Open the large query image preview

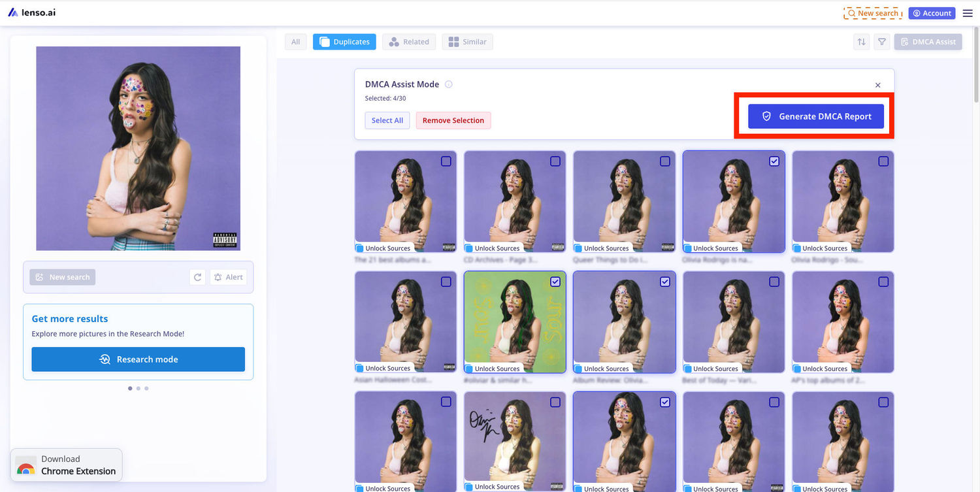(139, 148)
